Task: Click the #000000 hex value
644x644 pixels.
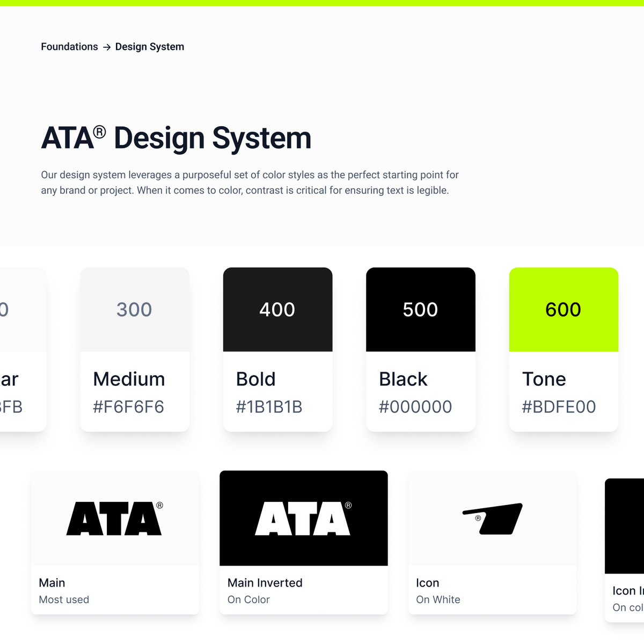Action: 415,407
